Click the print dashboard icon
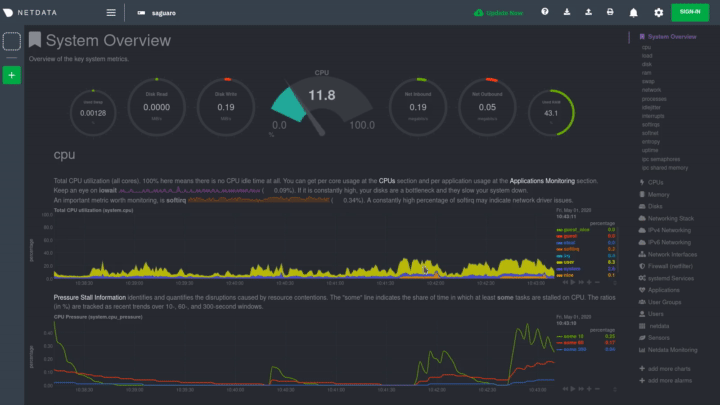The width and height of the screenshot is (720, 405). pyautogui.click(x=610, y=12)
